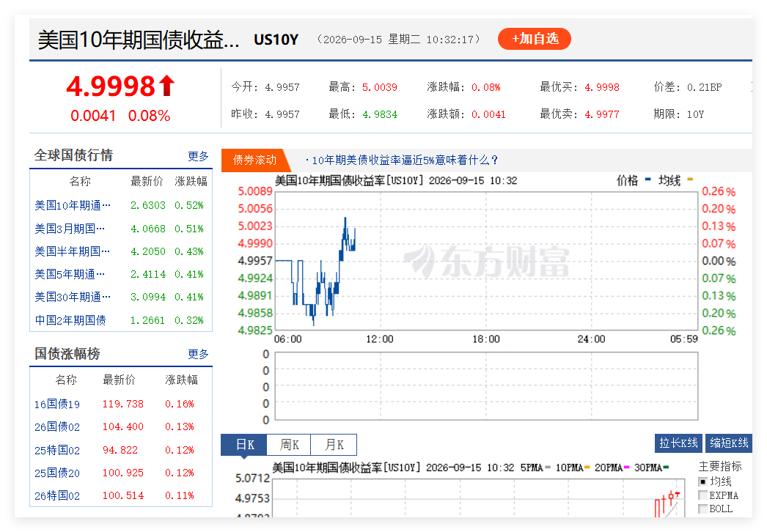767x532 pixels.
Task: Click the 涨跌幅 header in 全球国债行情 table
Action: (x=191, y=182)
